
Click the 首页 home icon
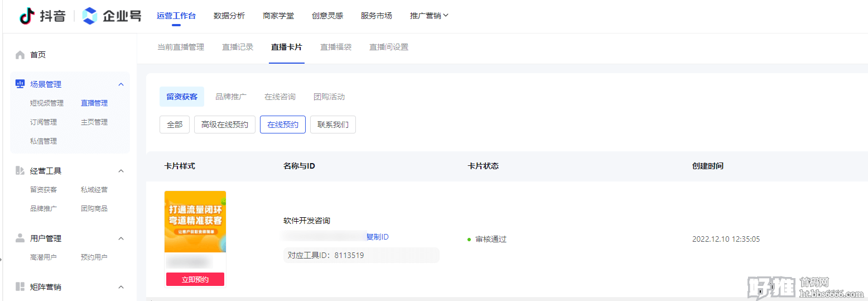point(20,55)
